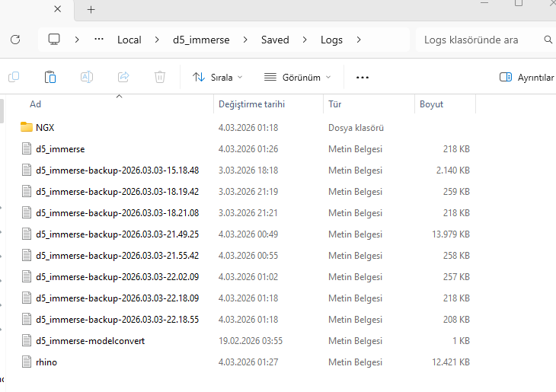Click the new tab plus button

(x=91, y=9)
